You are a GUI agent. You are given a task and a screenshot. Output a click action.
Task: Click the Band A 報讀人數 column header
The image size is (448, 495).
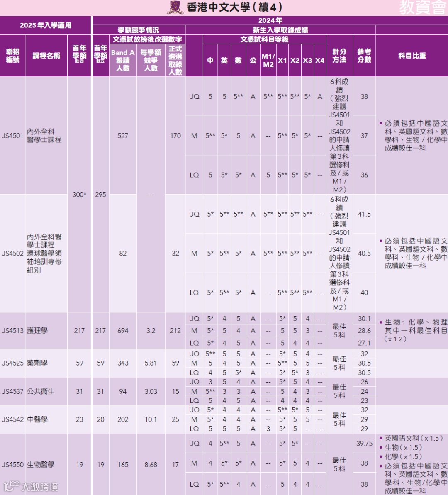(x=123, y=60)
